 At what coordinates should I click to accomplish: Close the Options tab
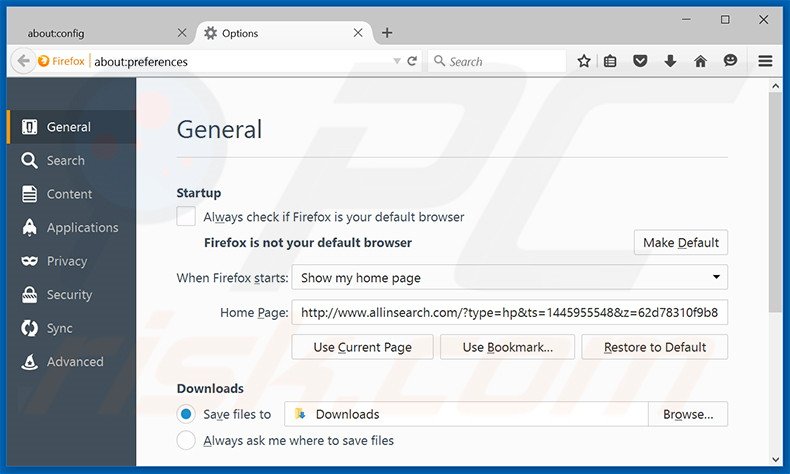pyautogui.click(x=358, y=33)
